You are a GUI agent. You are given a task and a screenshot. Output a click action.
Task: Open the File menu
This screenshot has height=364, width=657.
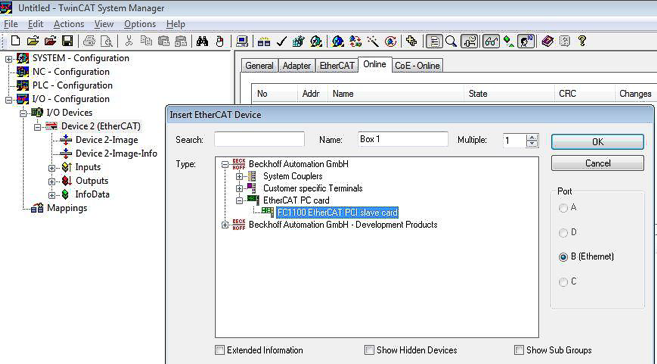click(x=10, y=24)
